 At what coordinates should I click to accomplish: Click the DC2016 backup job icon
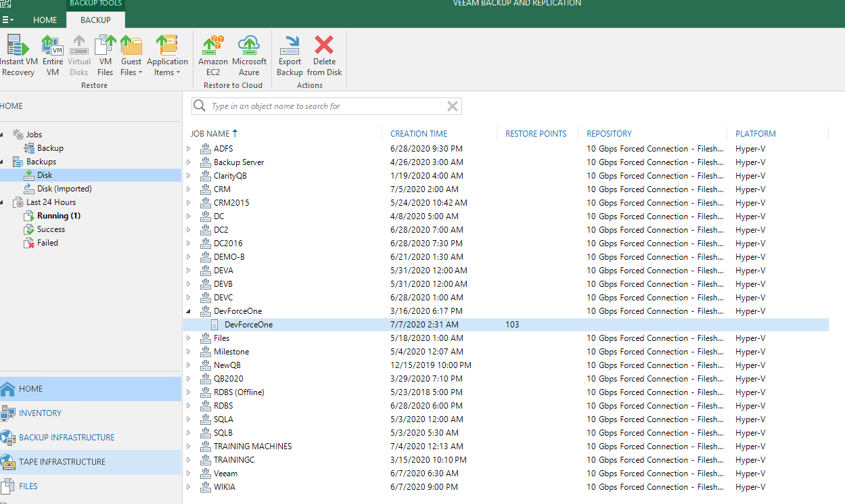205,243
